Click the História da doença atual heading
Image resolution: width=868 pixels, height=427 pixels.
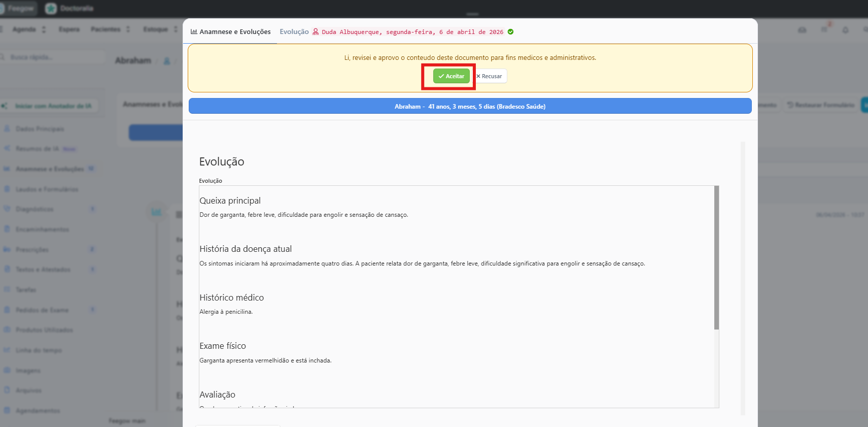point(246,249)
